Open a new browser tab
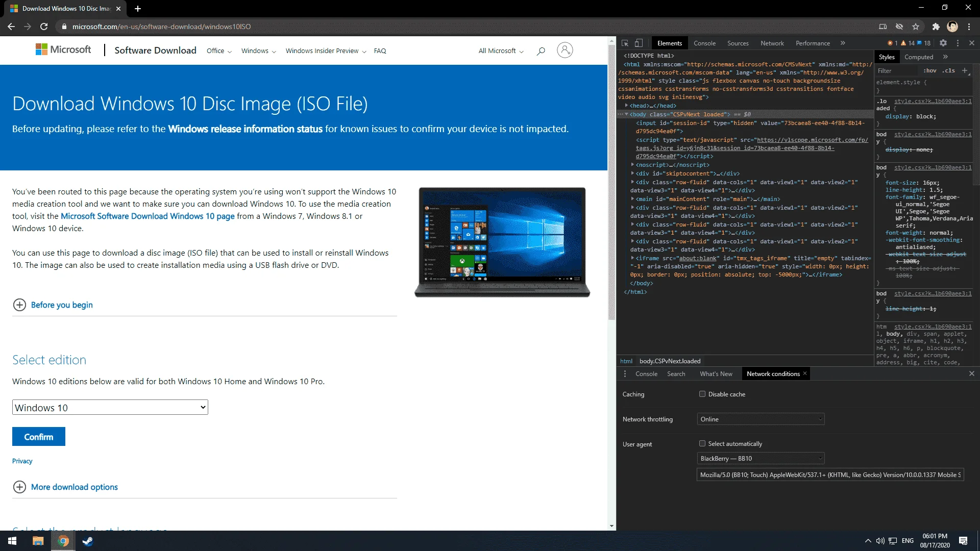980x551 pixels. point(138,9)
